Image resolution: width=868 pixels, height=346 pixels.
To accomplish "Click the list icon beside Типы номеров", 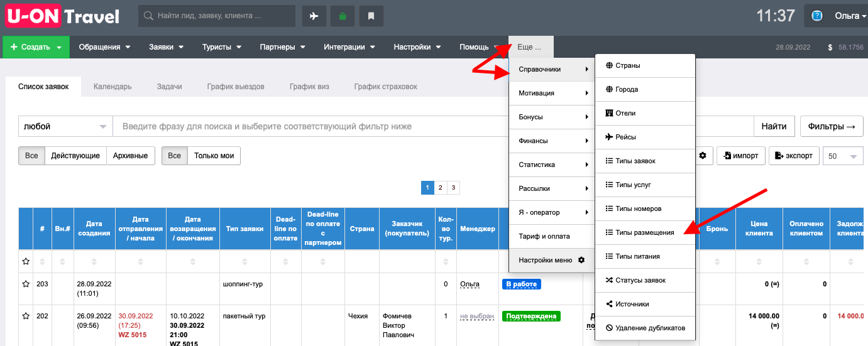I will pyautogui.click(x=608, y=208).
